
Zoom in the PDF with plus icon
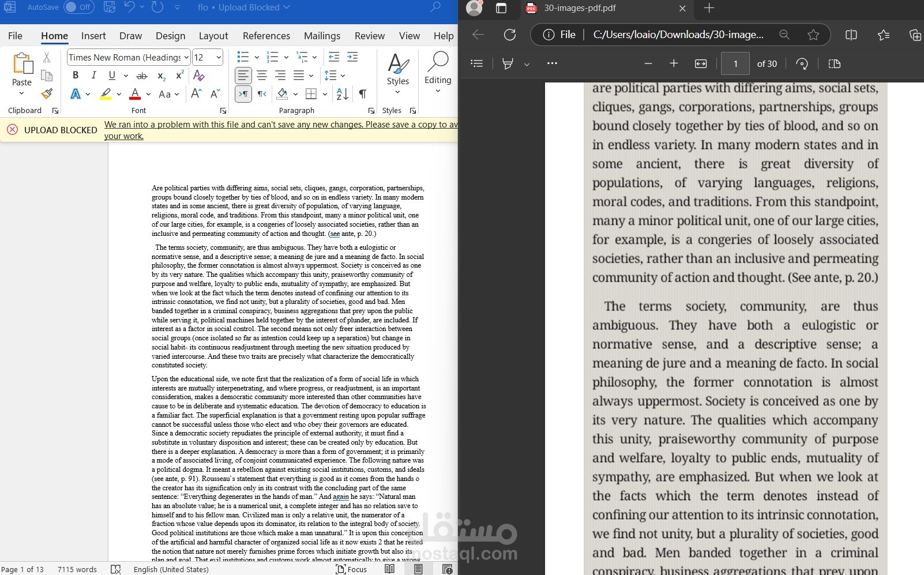[674, 63]
